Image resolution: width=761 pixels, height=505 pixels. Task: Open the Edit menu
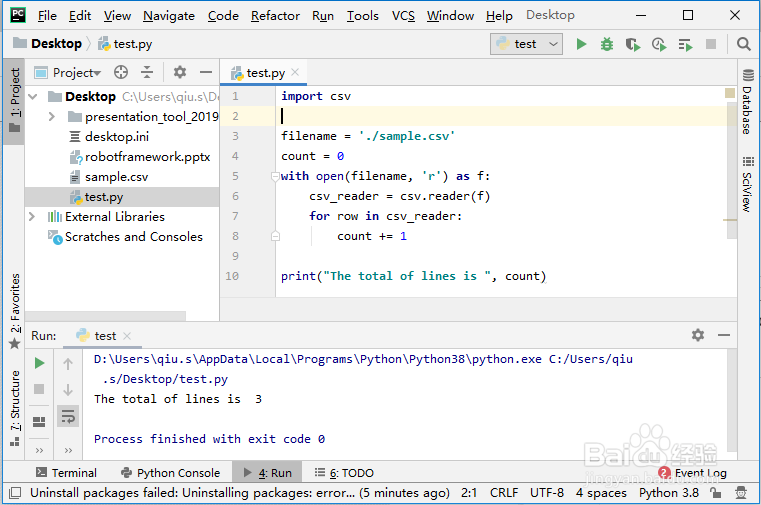coord(80,16)
